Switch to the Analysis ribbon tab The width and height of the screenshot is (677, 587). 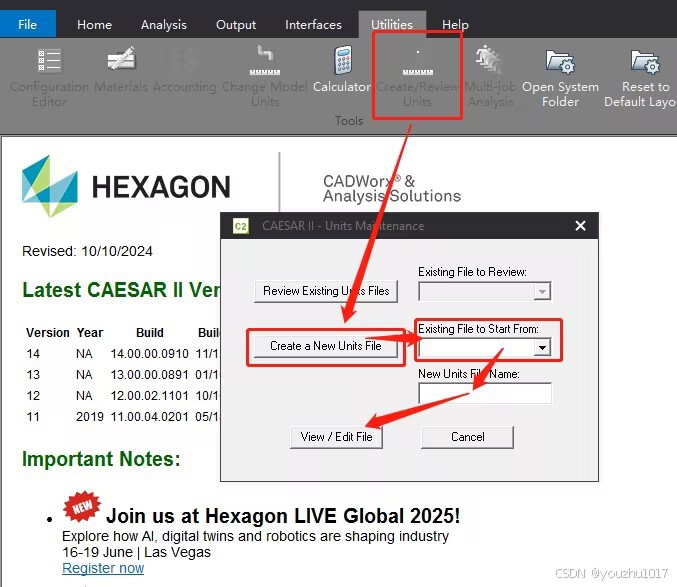(164, 25)
